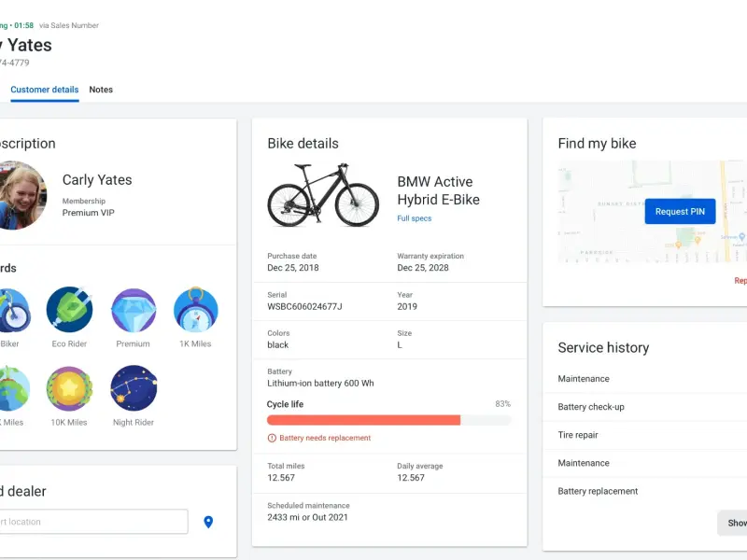Click the warranty expiration date Dec 25, 2028

[x=423, y=268]
